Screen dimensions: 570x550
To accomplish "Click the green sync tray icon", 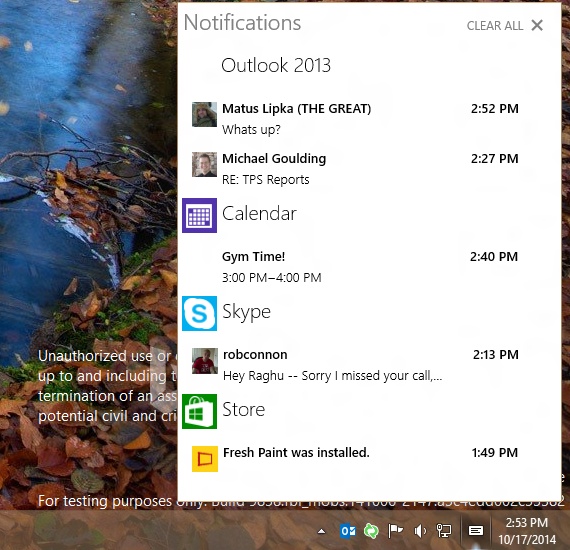I will click(371, 531).
